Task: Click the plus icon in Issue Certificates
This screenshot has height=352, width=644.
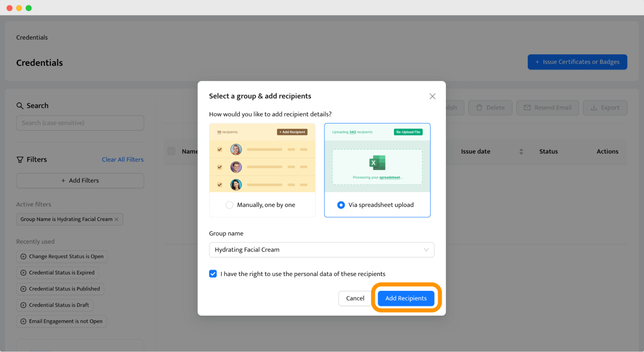Action: pyautogui.click(x=537, y=62)
